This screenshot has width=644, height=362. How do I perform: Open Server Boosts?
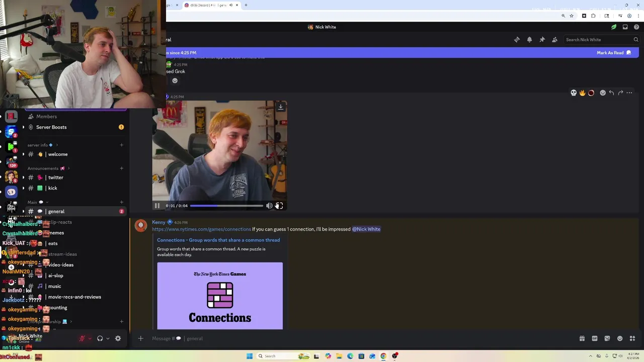click(75, 127)
